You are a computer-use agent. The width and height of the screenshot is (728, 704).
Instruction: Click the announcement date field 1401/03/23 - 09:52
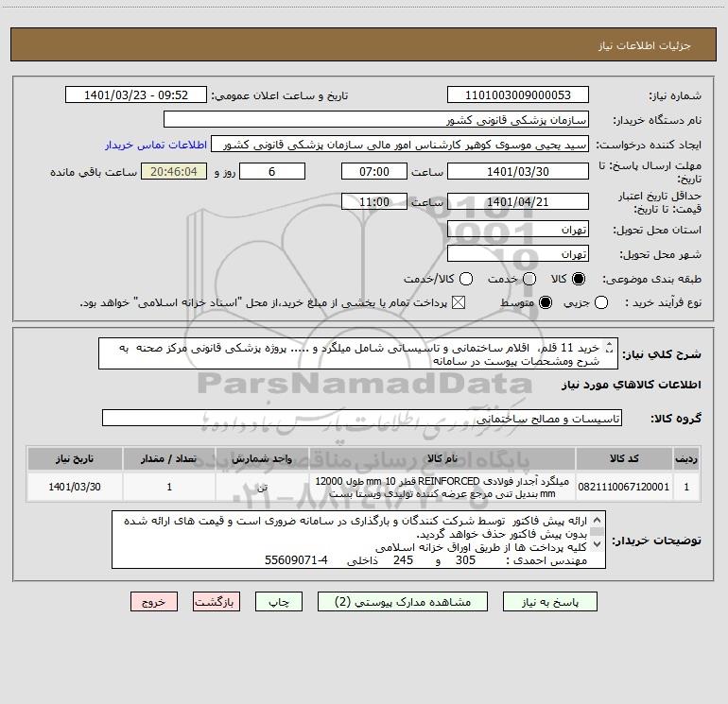coord(136,95)
